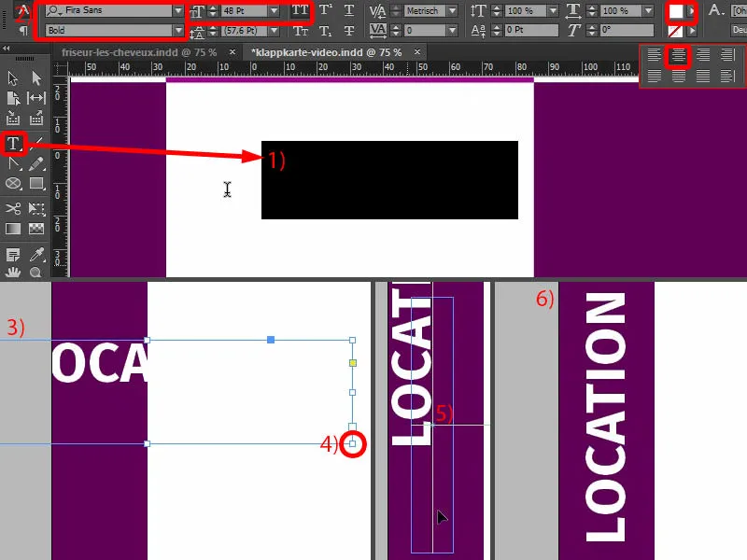Click the baseline shift 0 Pt field
747x560 pixels.
[531, 30]
